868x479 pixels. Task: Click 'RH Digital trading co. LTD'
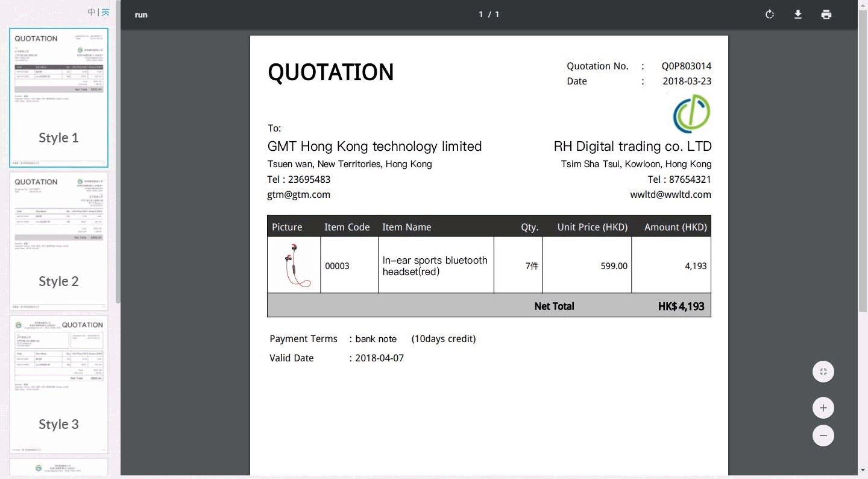tap(633, 147)
